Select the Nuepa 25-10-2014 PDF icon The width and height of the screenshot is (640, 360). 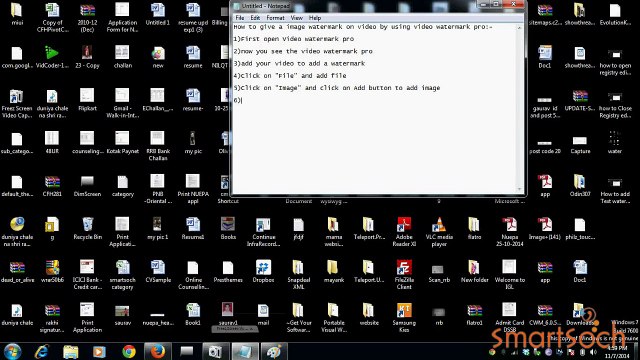(509, 232)
